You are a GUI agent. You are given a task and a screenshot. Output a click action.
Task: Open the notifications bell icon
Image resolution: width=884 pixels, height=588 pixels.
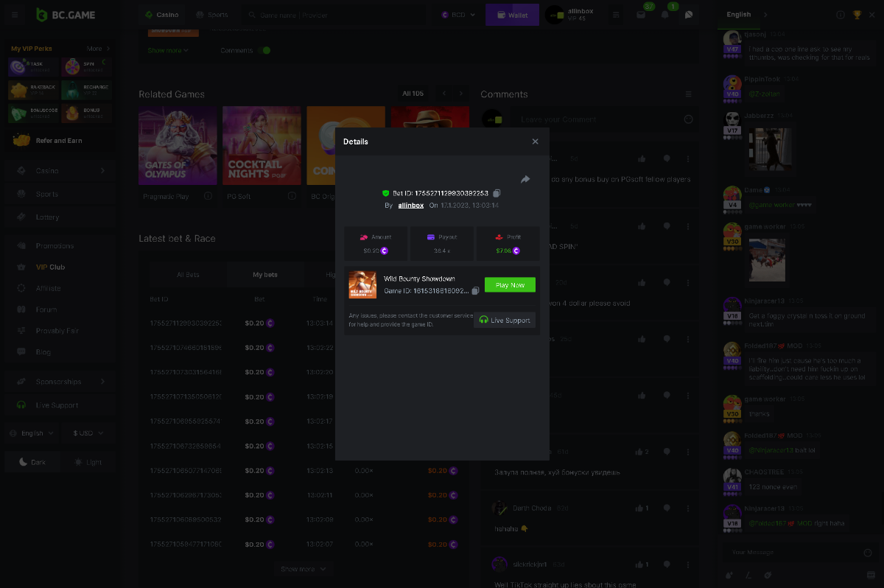(x=665, y=15)
